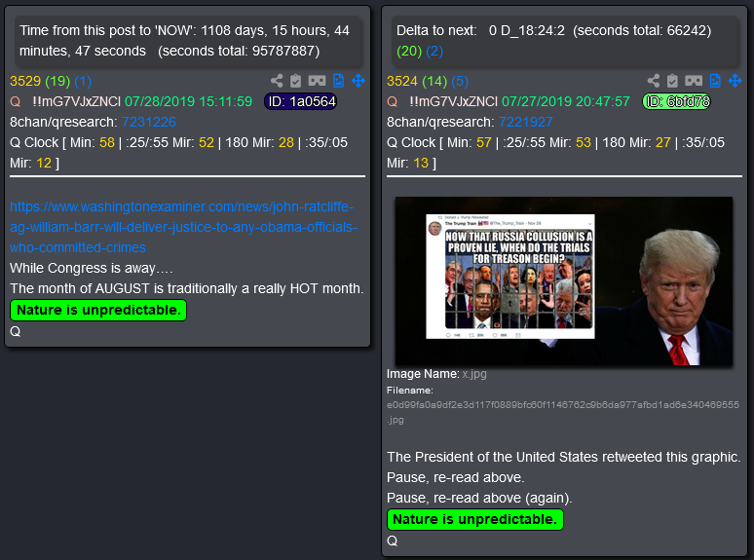Screen dimensions: 754x560
Task: Open the Washington Examiner article link
Action: (x=183, y=227)
